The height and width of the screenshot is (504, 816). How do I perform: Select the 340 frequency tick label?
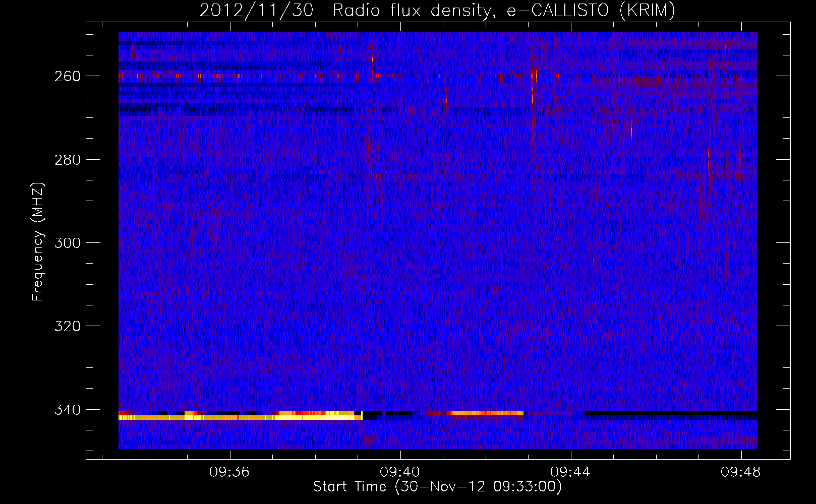click(x=67, y=410)
